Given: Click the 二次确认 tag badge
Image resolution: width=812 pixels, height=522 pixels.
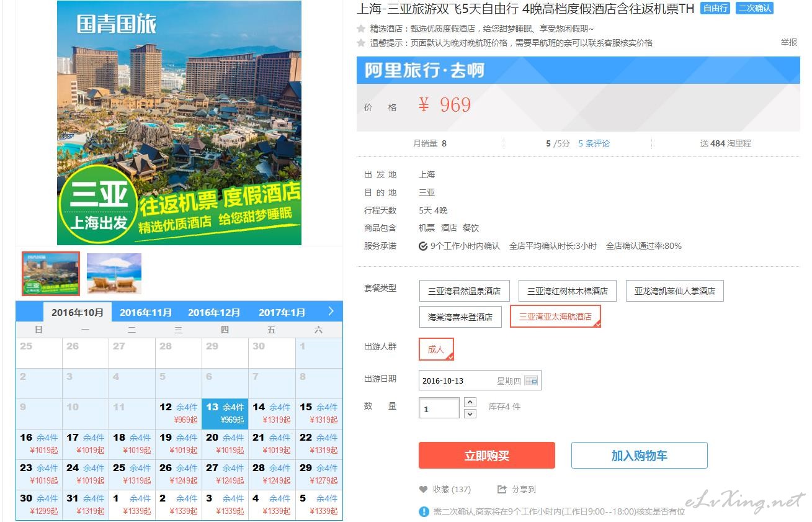Looking at the screenshot, I should [x=754, y=9].
